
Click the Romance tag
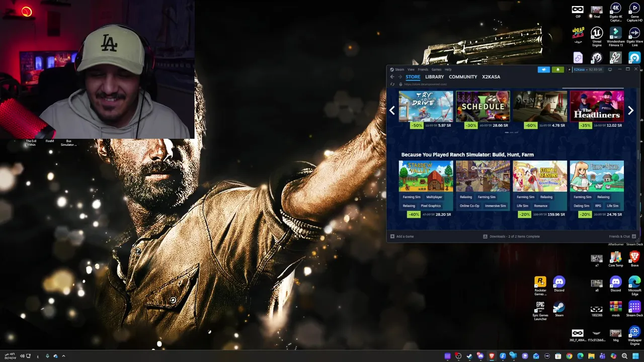541,206
